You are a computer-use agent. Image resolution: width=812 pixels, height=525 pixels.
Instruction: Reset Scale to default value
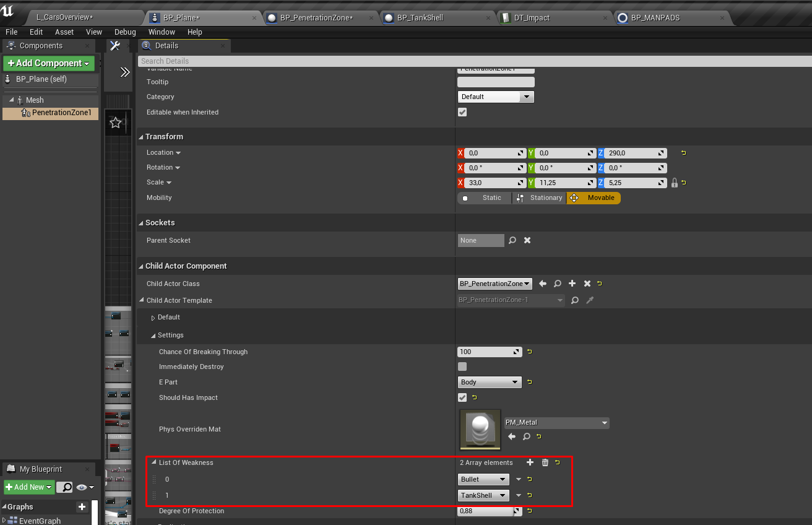(683, 183)
